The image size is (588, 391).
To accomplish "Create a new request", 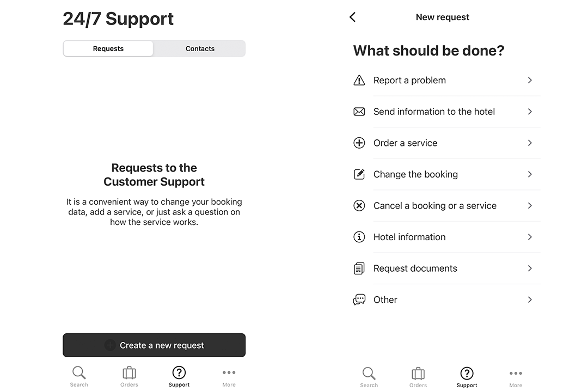I will tap(154, 345).
